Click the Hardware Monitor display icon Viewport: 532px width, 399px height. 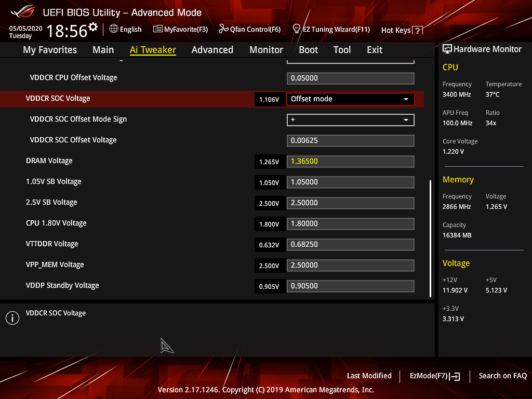pyautogui.click(x=447, y=49)
